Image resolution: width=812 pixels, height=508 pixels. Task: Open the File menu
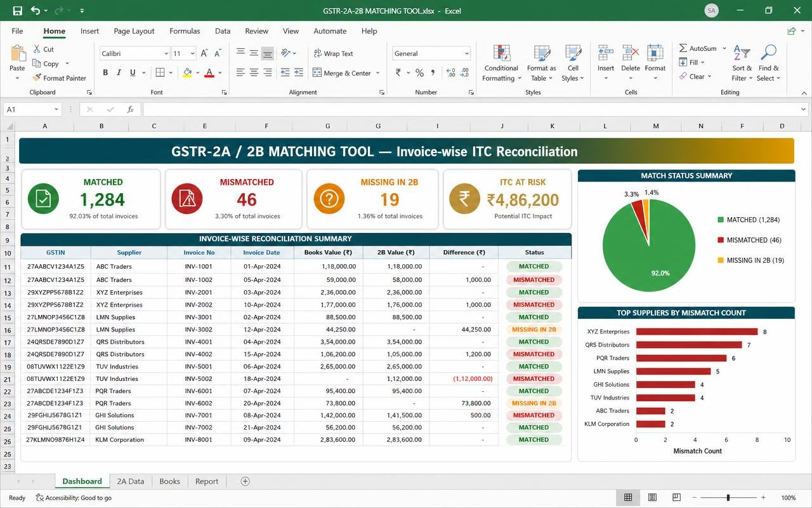coord(17,30)
